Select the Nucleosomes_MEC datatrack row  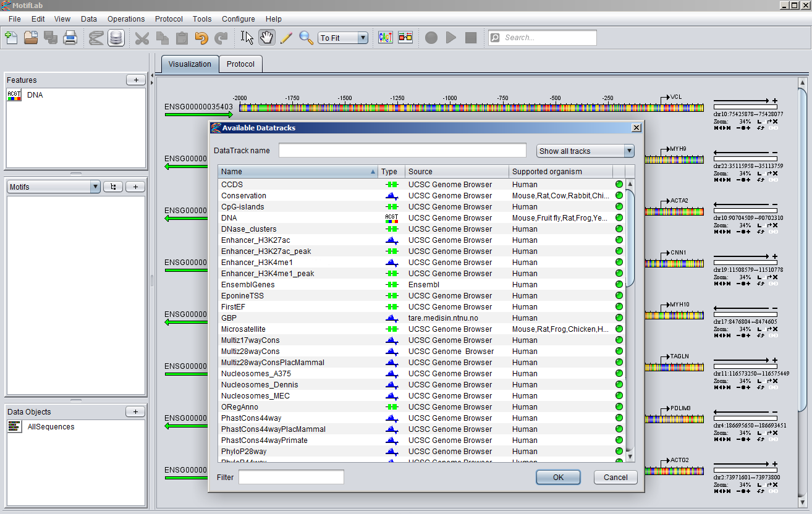tap(421, 395)
